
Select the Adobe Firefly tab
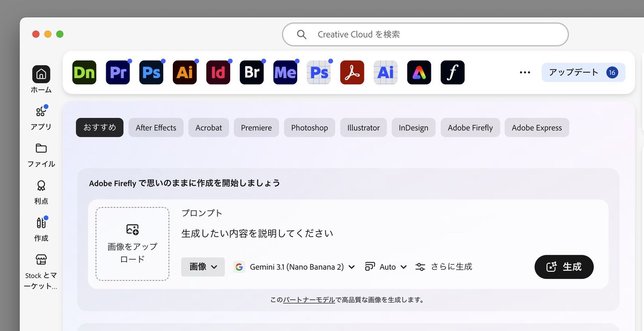[470, 127]
